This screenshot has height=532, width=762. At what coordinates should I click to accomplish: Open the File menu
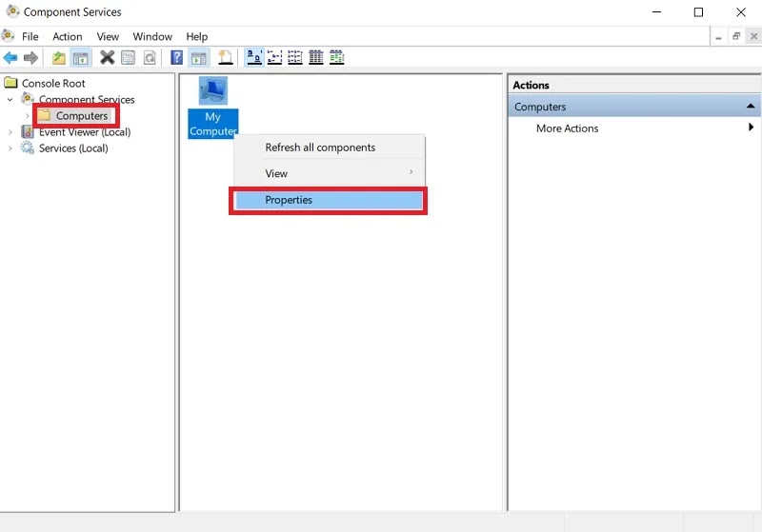30,37
